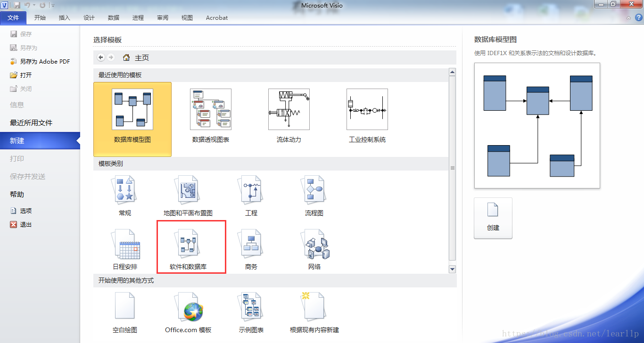Switch to the 视图 ribbon tab
This screenshot has width=644, height=343.
(187, 18)
